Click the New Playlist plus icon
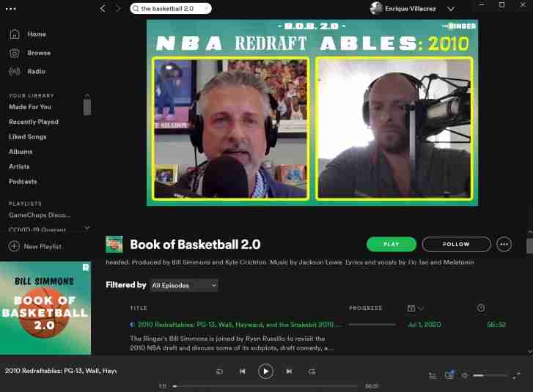Image resolution: width=533 pixels, height=392 pixels. (14, 246)
